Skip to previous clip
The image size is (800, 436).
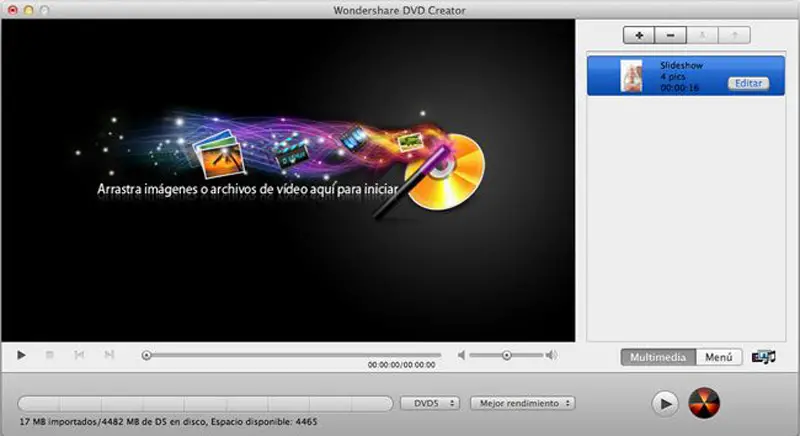[x=79, y=355]
